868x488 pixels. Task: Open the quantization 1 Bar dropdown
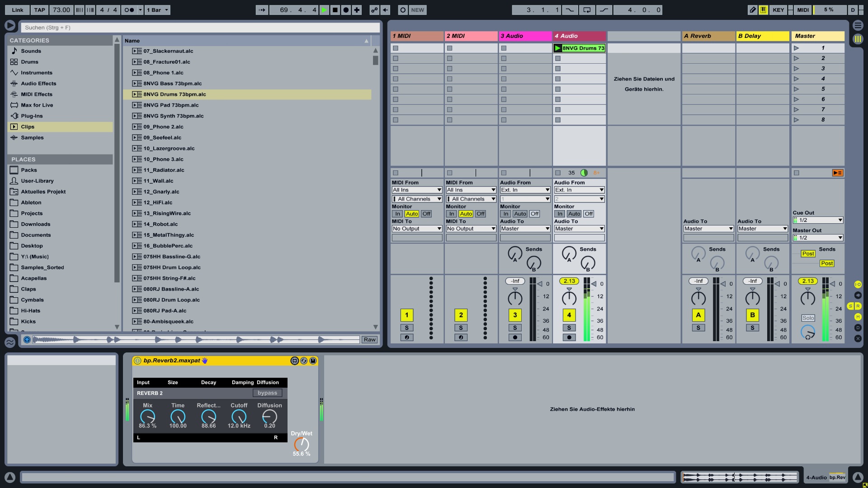[157, 10]
